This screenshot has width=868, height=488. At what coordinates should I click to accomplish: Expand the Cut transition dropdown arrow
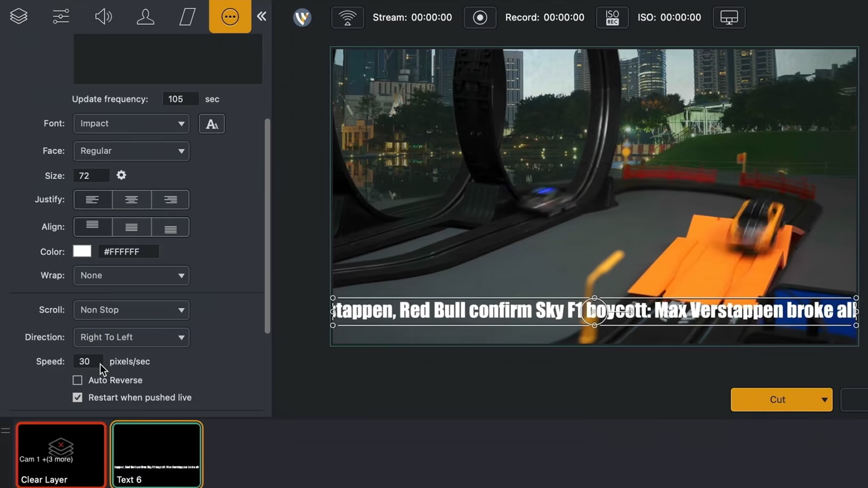(x=824, y=400)
